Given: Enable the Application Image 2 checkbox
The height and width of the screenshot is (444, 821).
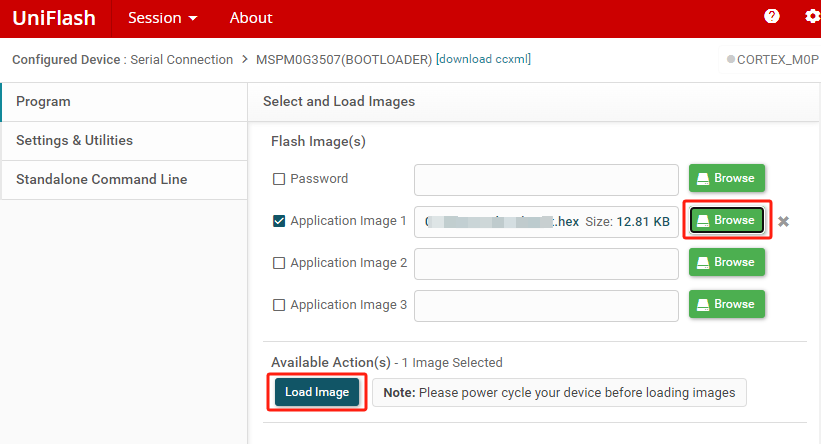Looking at the screenshot, I should [x=279, y=263].
